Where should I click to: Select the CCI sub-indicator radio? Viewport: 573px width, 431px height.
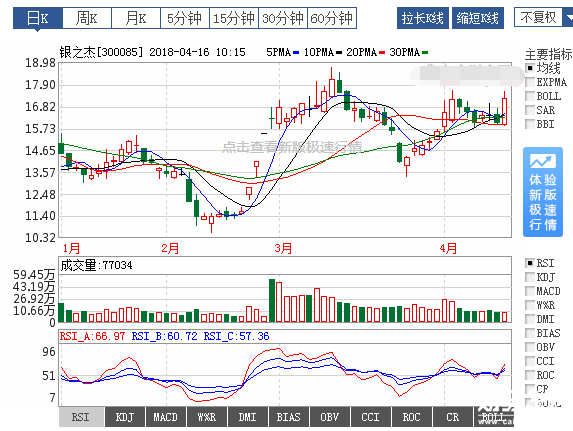click(530, 361)
